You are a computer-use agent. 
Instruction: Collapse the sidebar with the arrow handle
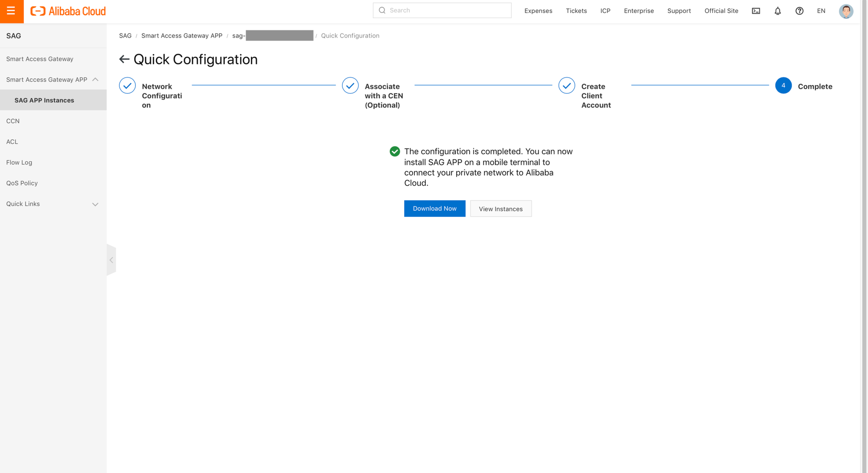[111, 260]
